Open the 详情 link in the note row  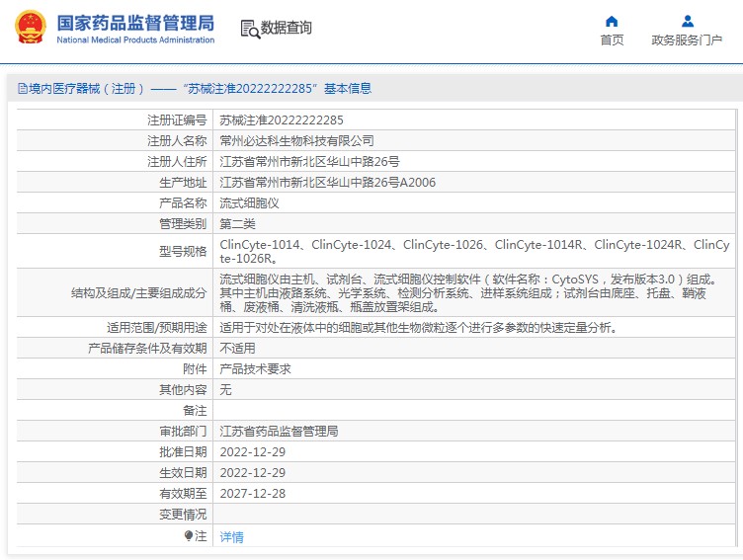pyautogui.click(x=231, y=537)
